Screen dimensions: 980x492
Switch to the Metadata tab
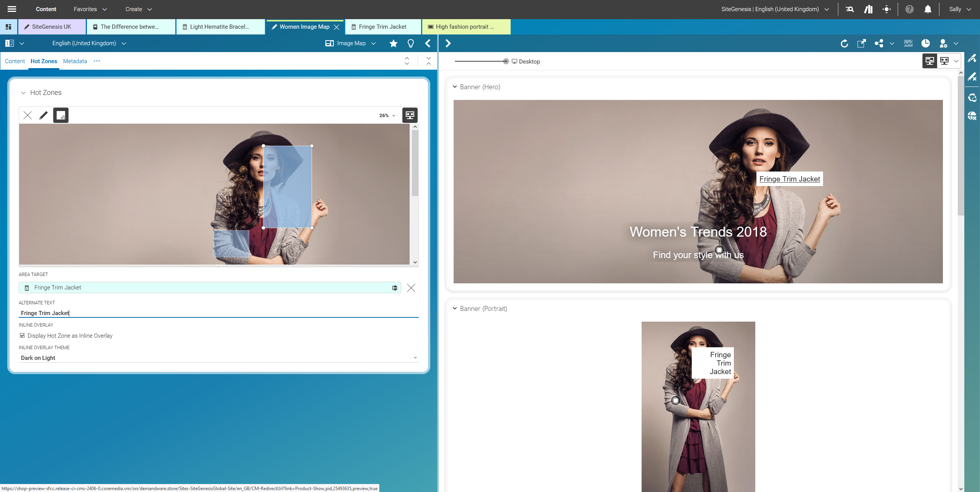(75, 61)
